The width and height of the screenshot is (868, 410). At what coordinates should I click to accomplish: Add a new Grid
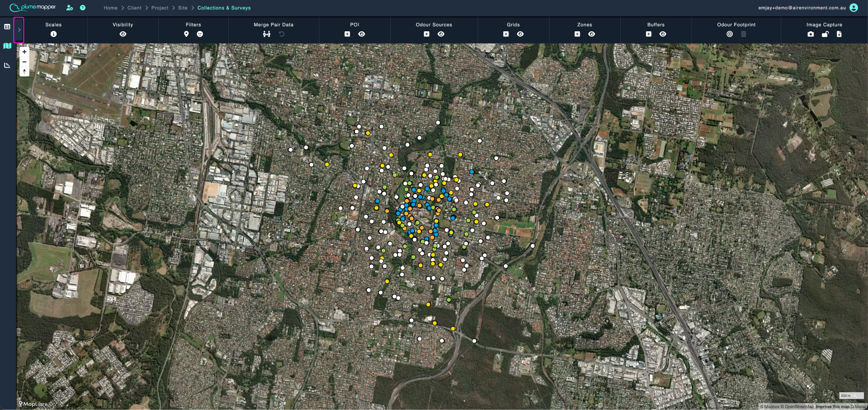(506, 34)
